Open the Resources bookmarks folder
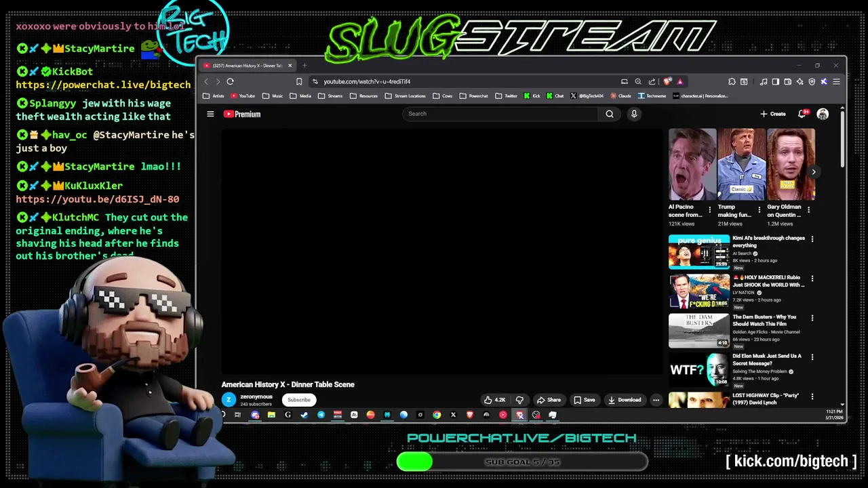 point(363,96)
